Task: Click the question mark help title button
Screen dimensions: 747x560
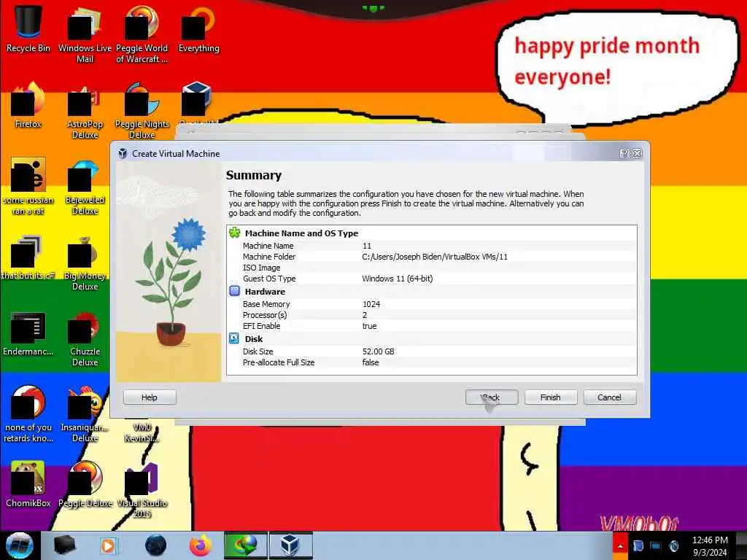Action: click(625, 153)
